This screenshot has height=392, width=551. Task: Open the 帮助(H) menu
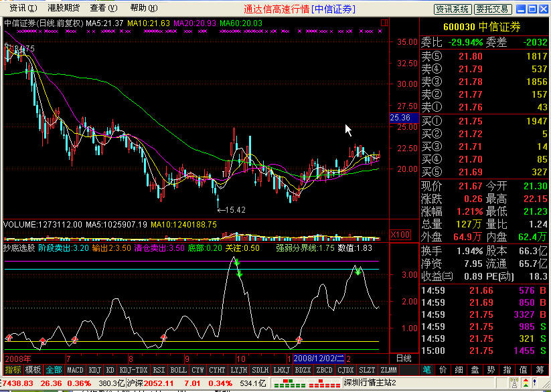144,8
